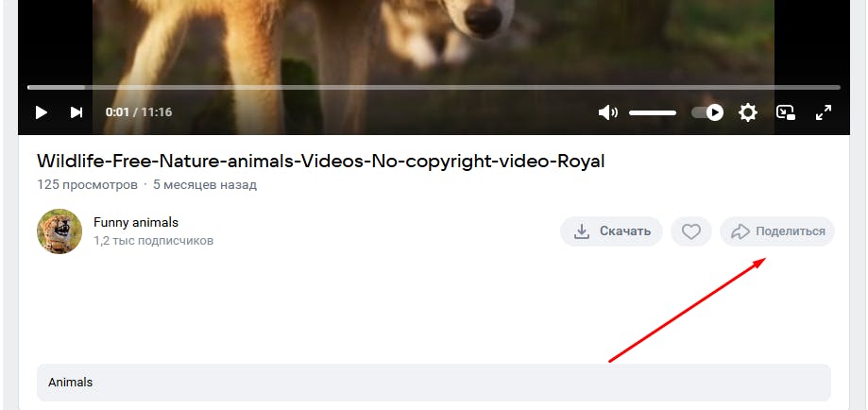This screenshot has height=410, width=868.
Task: Adjust the volume slider
Action: tap(653, 113)
